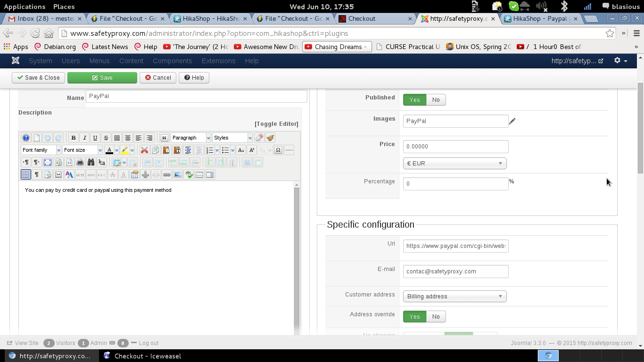Open the Menus menu

click(99, 61)
